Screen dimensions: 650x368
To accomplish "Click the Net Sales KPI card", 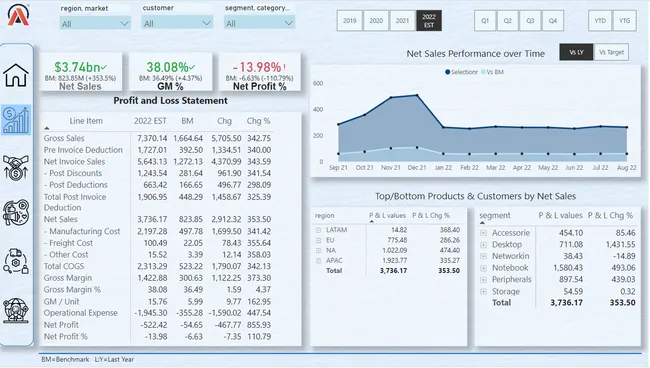I will point(81,72).
